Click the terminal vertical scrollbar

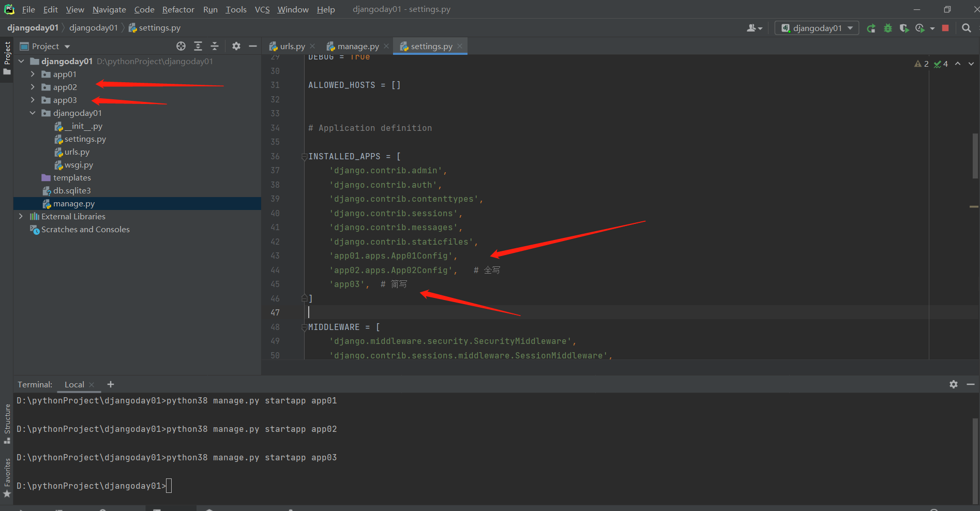tap(975, 461)
